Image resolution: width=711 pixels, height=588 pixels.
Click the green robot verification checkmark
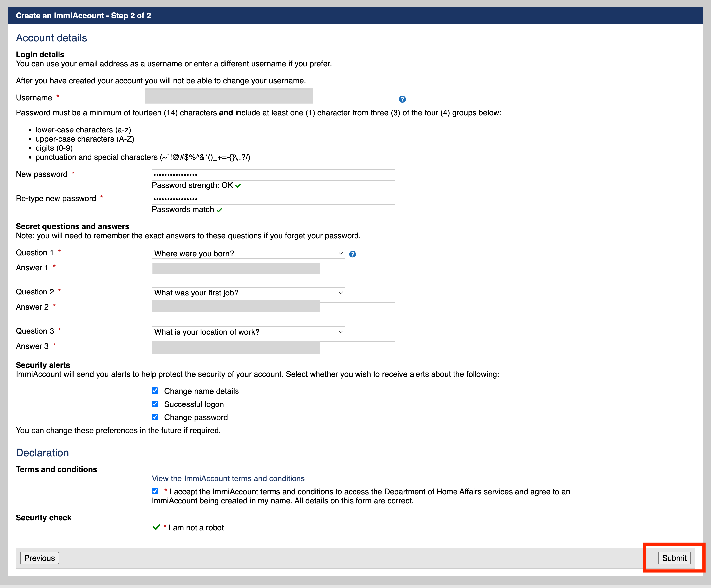click(x=156, y=527)
